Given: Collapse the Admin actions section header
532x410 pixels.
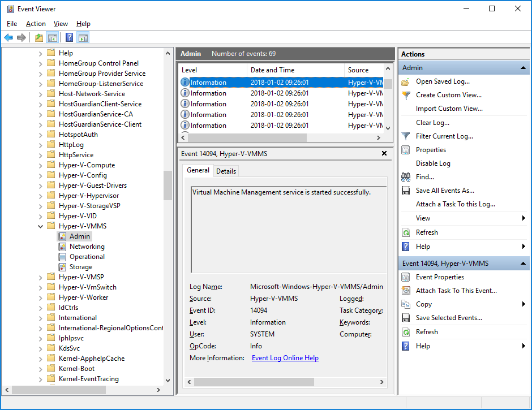Looking at the screenshot, I should (x=523, y=68).
